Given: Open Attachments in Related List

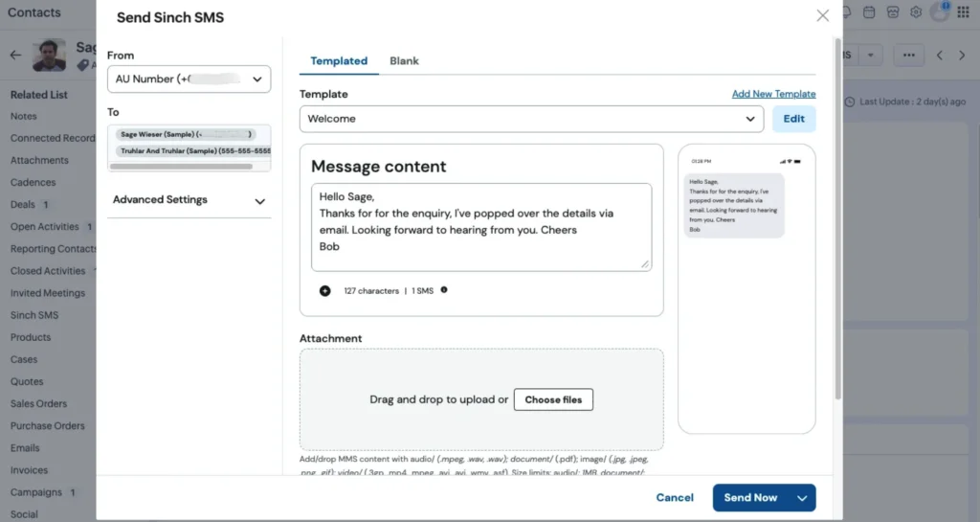Looking at the screenshot, I should point(39,160).
